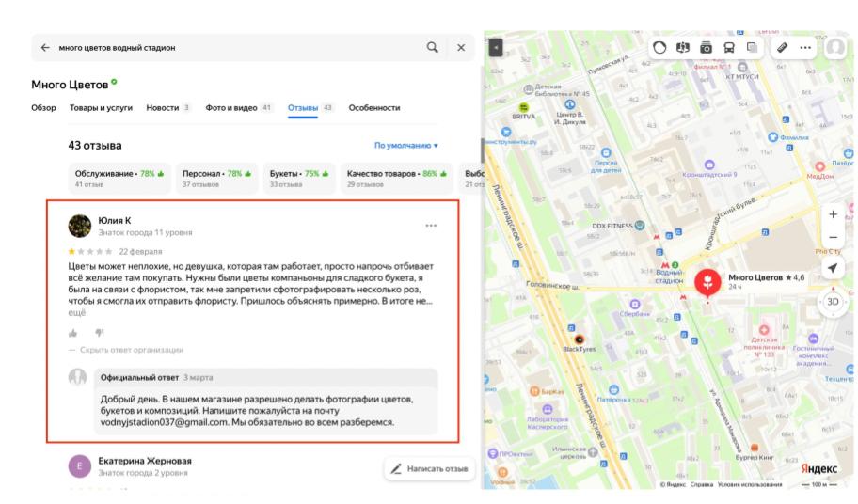Switch to the Товары и услуги tab

click(101, 108)
